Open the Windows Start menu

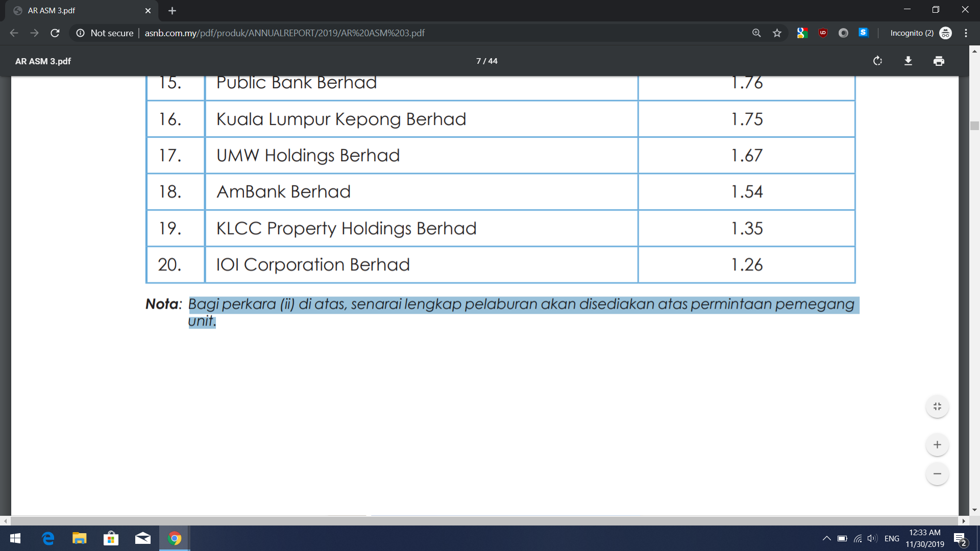point(15,538)
